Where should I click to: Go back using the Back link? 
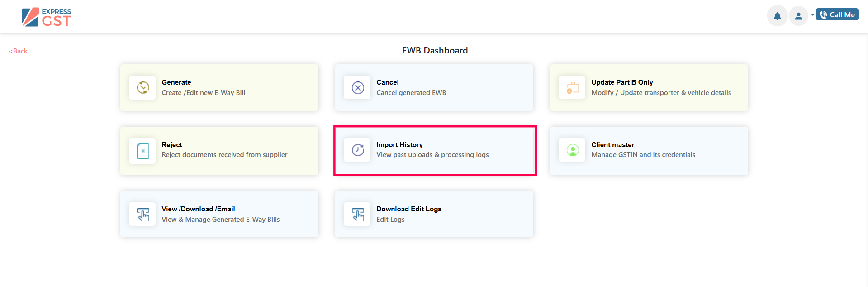pyautogui.click(x=19, y=51)
